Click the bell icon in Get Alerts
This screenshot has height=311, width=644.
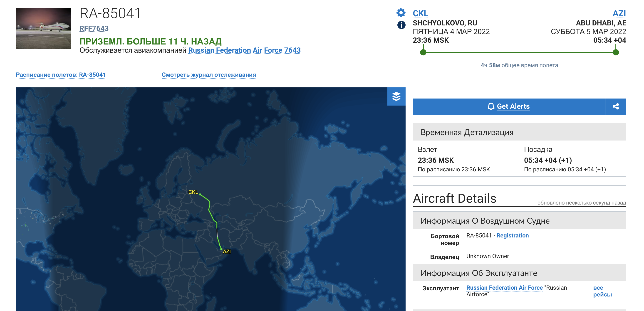491,106
